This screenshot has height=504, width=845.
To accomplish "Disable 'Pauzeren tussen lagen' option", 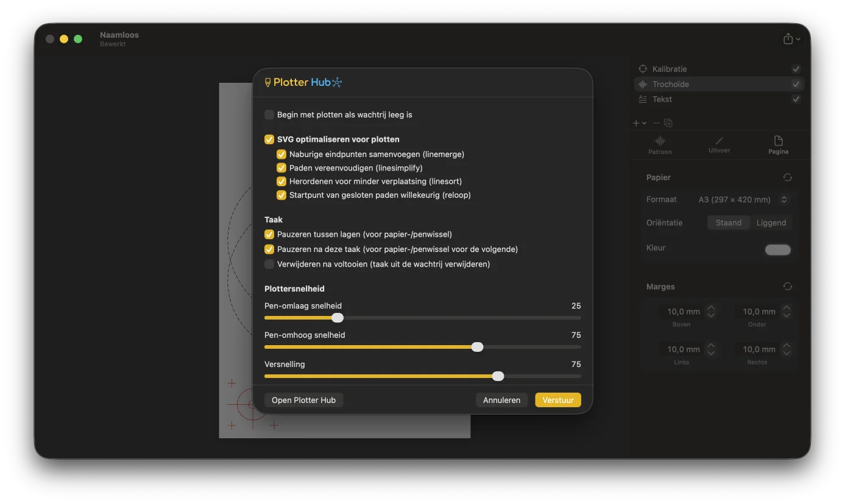I will click(x=269, y=234).
